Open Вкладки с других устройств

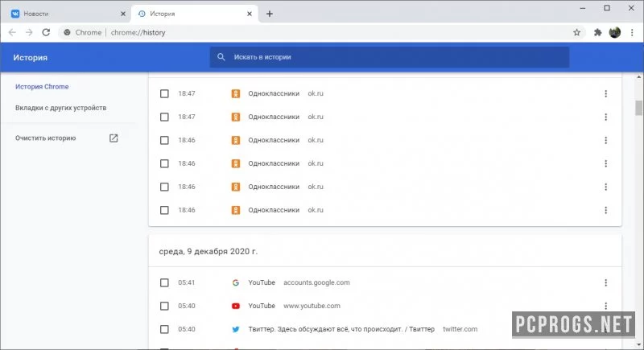click(61, 108)
